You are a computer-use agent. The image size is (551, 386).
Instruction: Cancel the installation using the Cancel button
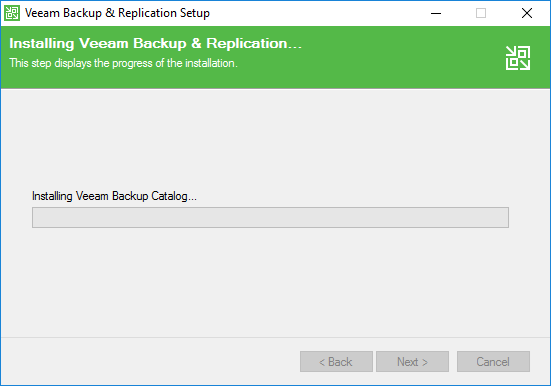(493, 361)
